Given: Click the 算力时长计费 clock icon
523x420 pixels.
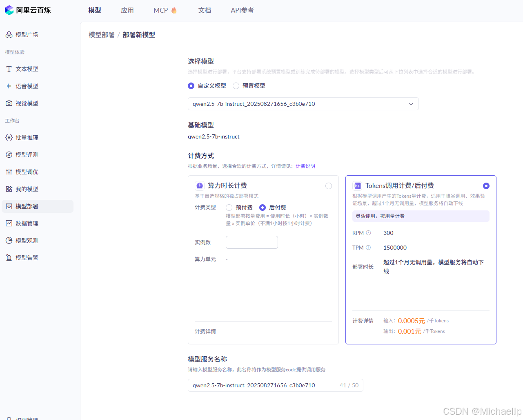Looking at the screenshot, I should point(200,186).
